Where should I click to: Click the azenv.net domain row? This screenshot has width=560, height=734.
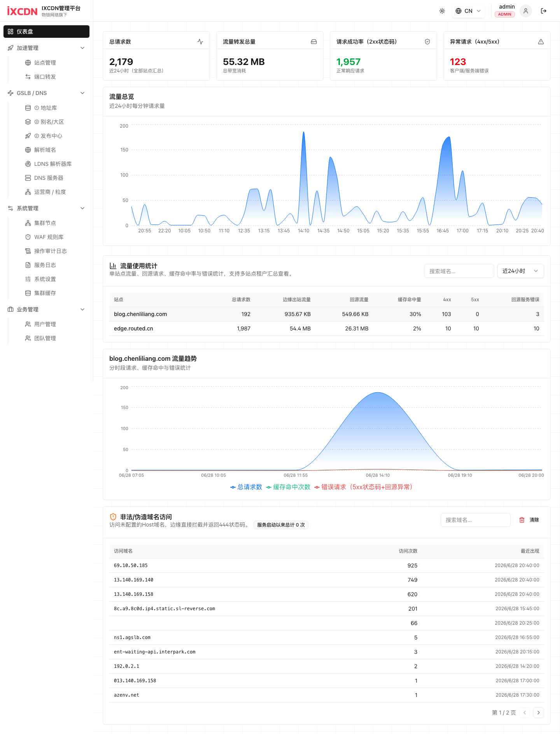pyautogui.click(x=327, y=695)
